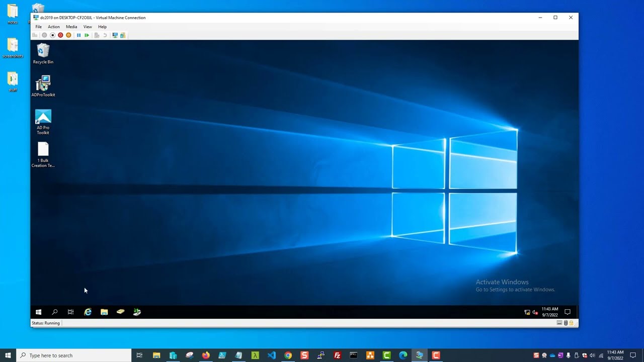Click the lock icon in VM status bar
Image resolution: width=644 pixels, height=362 pixels.
point(571,323)
